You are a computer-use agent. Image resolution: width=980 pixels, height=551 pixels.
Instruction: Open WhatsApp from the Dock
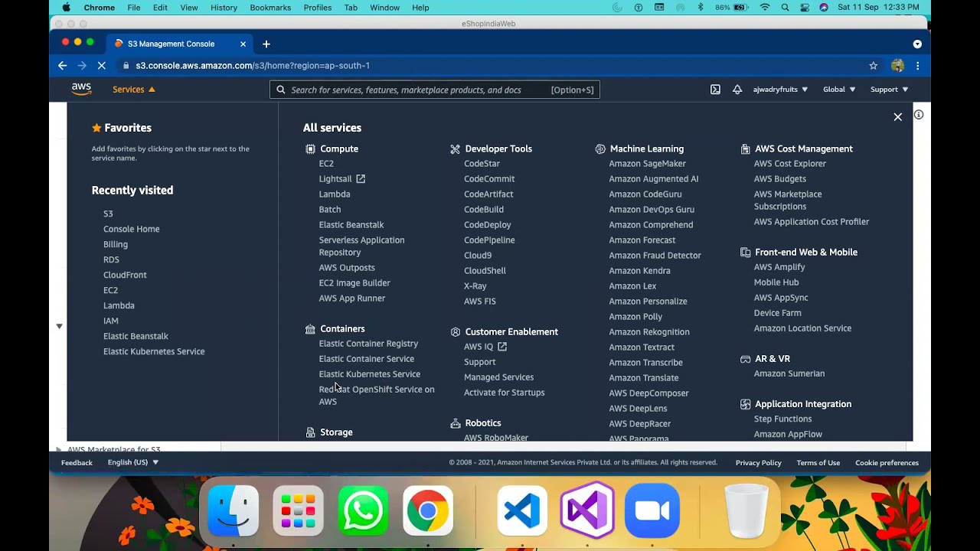pyautogui.click(x=363, y=510)
